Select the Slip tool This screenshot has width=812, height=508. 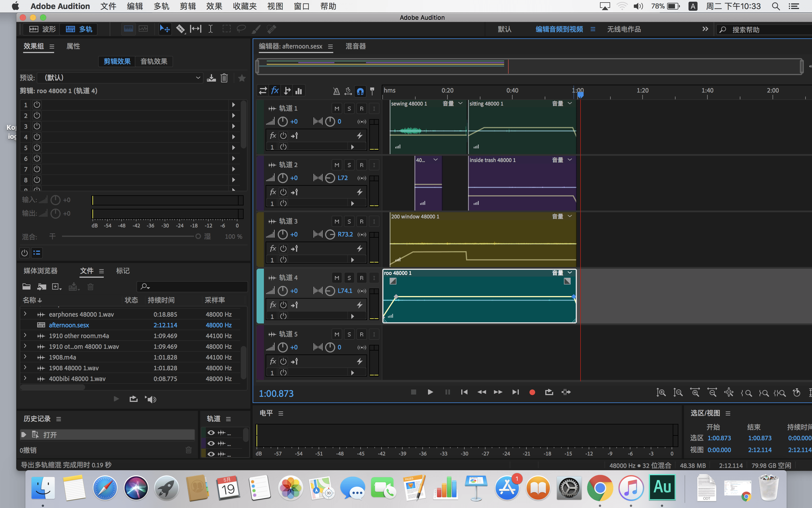196,29
